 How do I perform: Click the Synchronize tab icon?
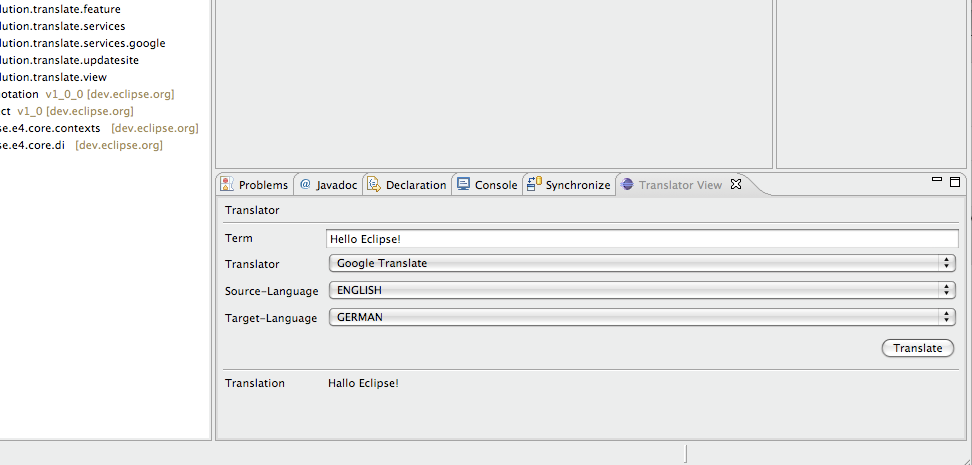pyautogui.click(x=534, y=184)
